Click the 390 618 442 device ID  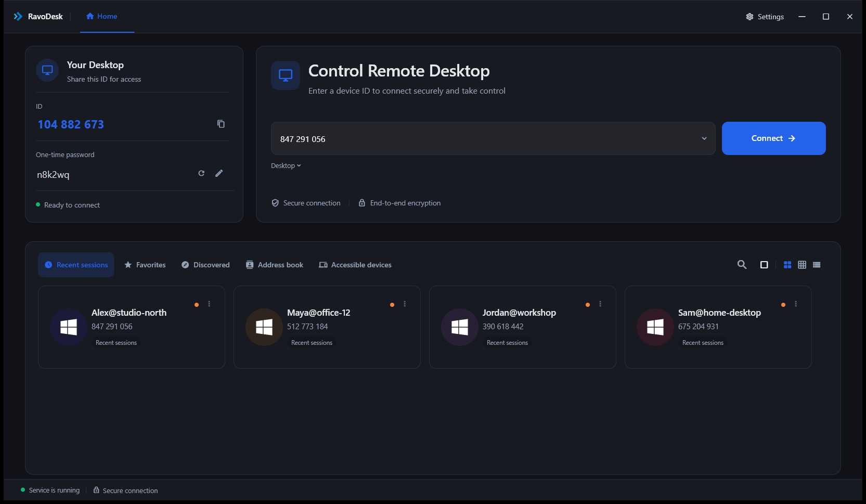coord(503,327)
